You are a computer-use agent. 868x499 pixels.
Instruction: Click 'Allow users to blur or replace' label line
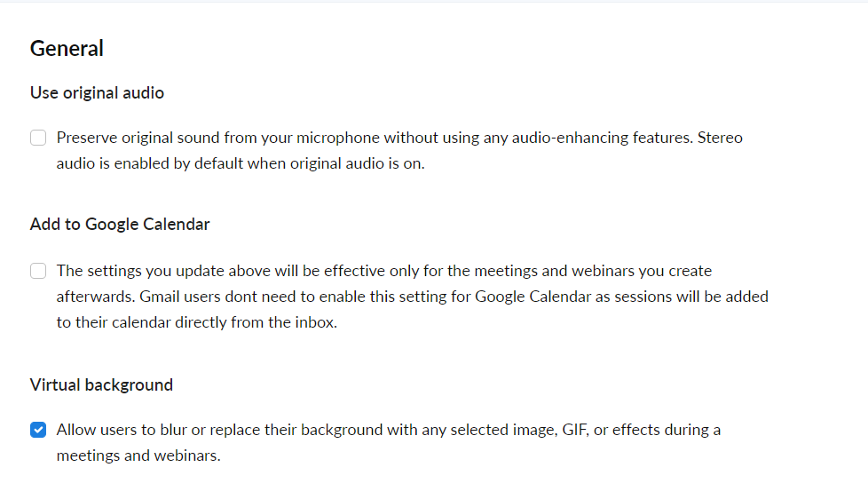388,430
